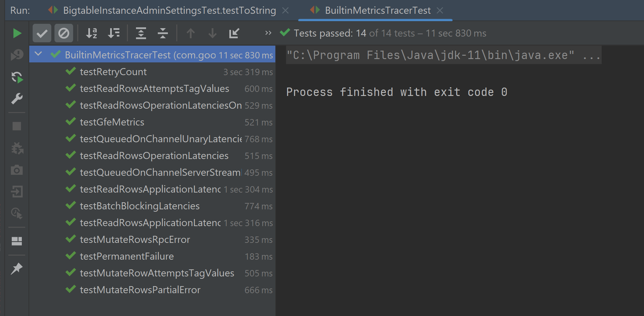
Task: Click the Import tests export icon
Action: pos(234,33)
